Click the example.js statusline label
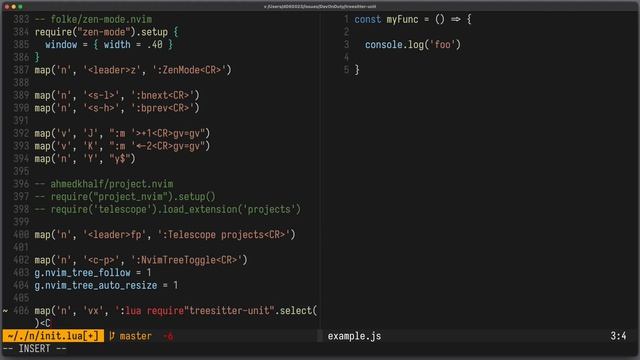Viewport: 640px width, 360px height. tap(354, 336)
